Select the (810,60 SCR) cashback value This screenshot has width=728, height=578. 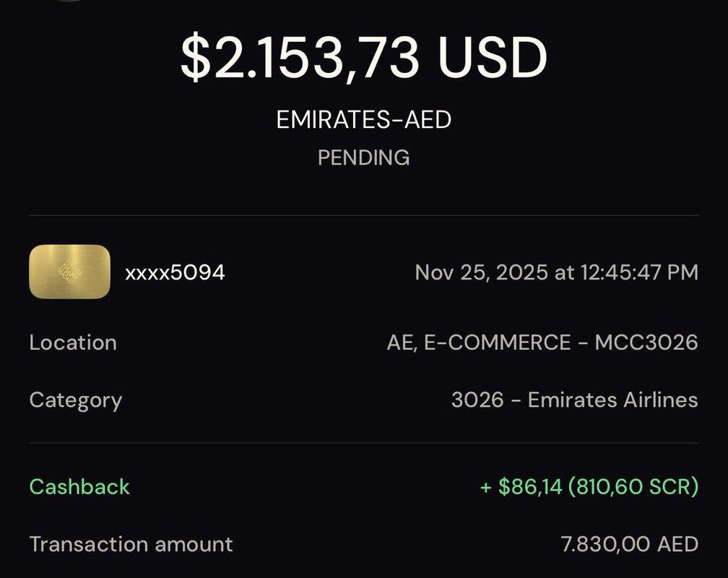[x=633, y=486]
